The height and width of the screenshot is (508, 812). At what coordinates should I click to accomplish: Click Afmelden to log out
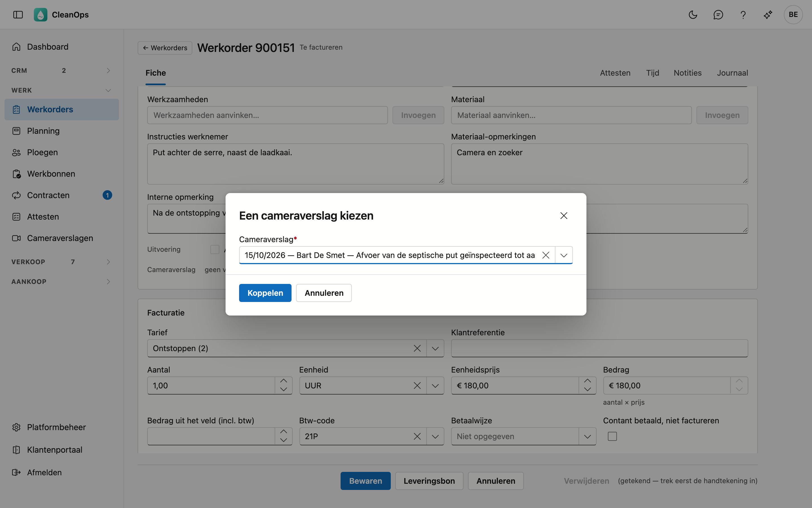coord(62,472)
